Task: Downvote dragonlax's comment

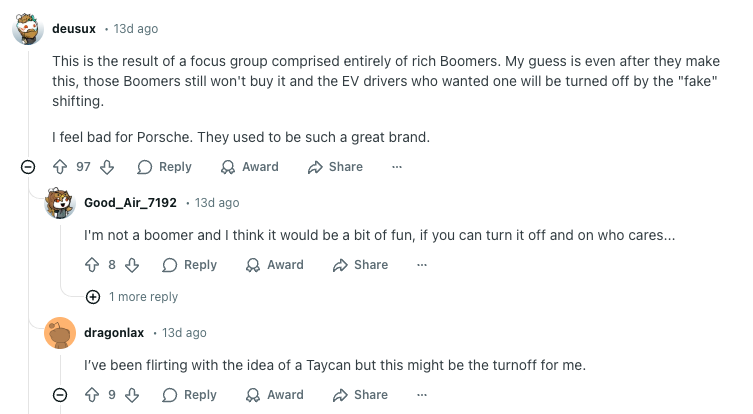Action: (x=133, y=395)
